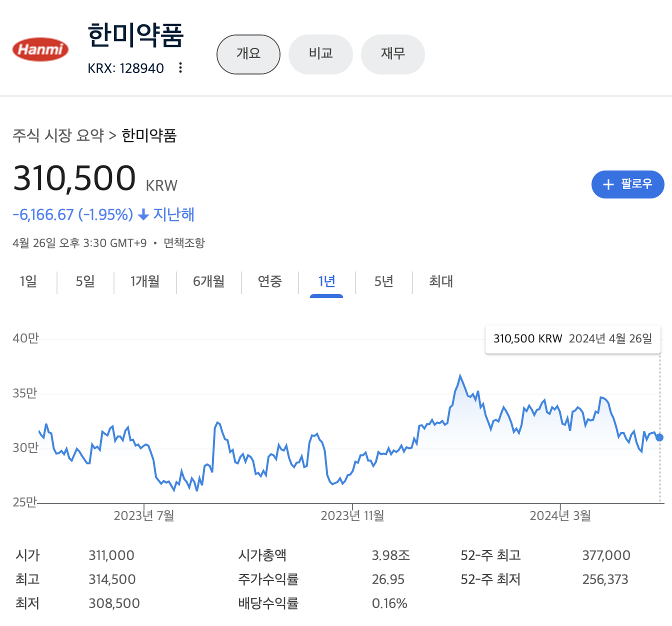Click the 2023년 7월 axis label
Viewport: 672px width, 626px height.
pos(144,515)
